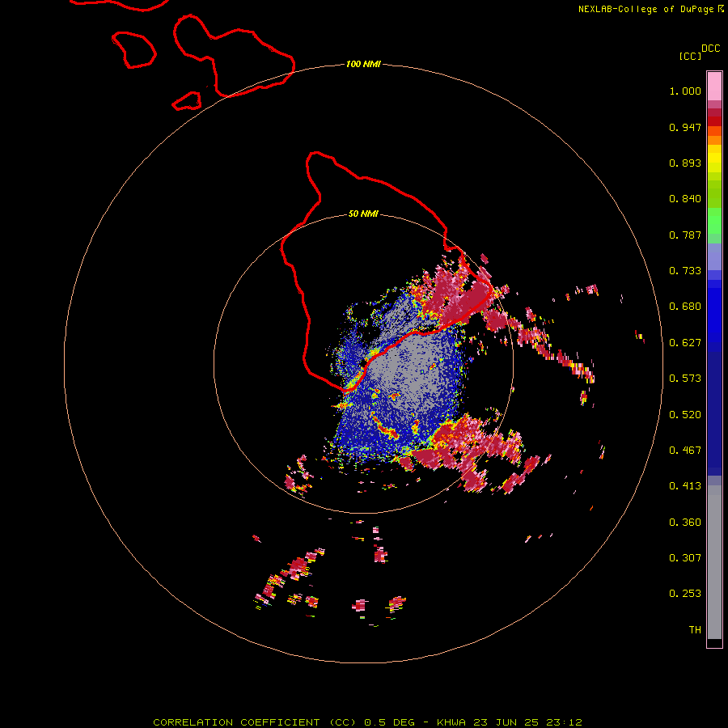
Task: Click the 0.413 scale value
Action: [685, 486]
